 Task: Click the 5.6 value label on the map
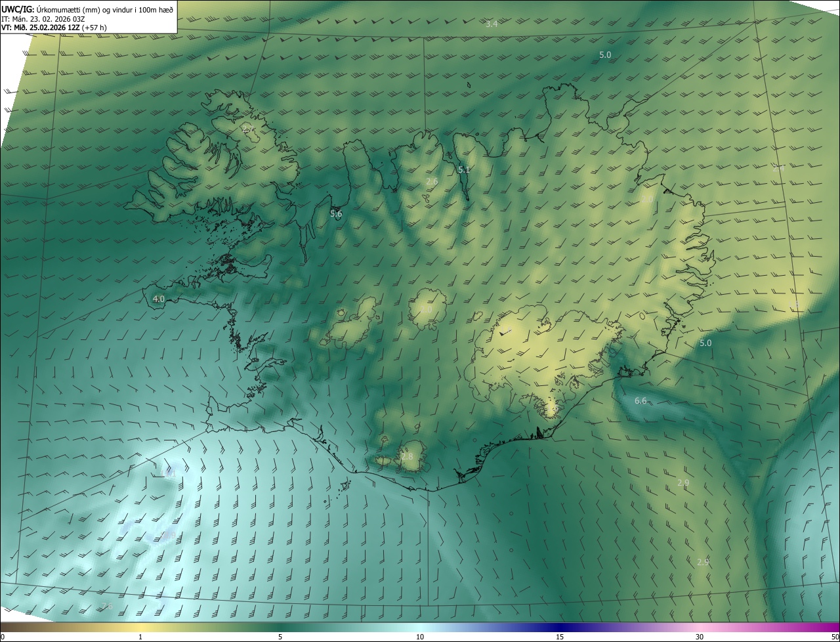coord(336,214)
